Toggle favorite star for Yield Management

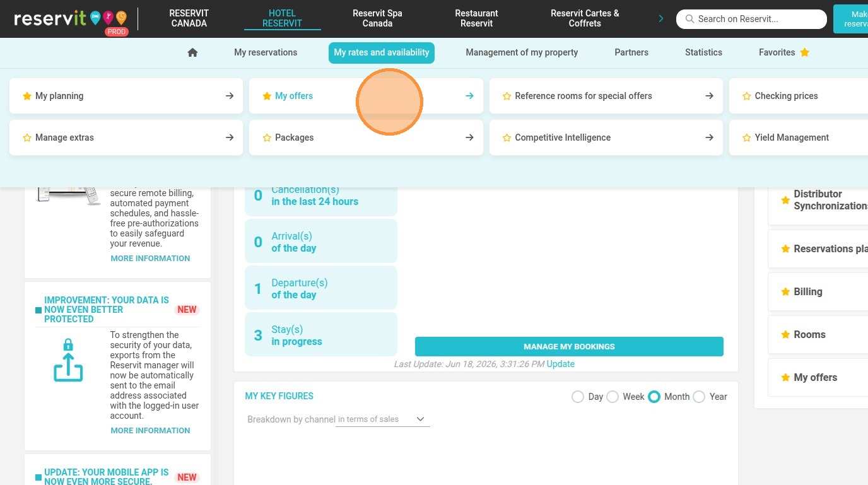[747, 137]
